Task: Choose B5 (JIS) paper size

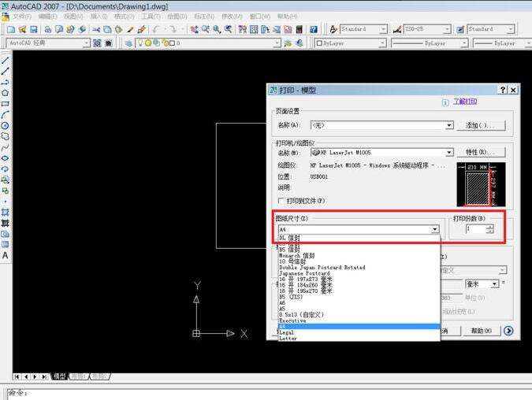Action: coord(359,297)
